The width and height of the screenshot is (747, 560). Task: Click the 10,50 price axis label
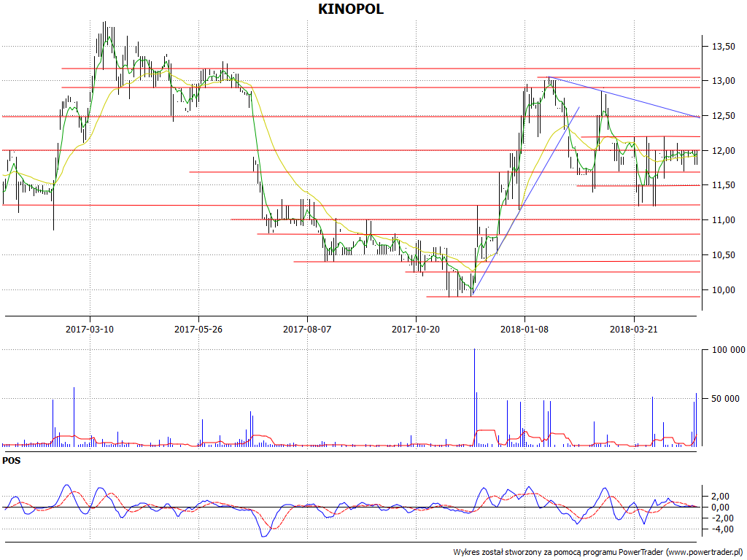point(723,255)
